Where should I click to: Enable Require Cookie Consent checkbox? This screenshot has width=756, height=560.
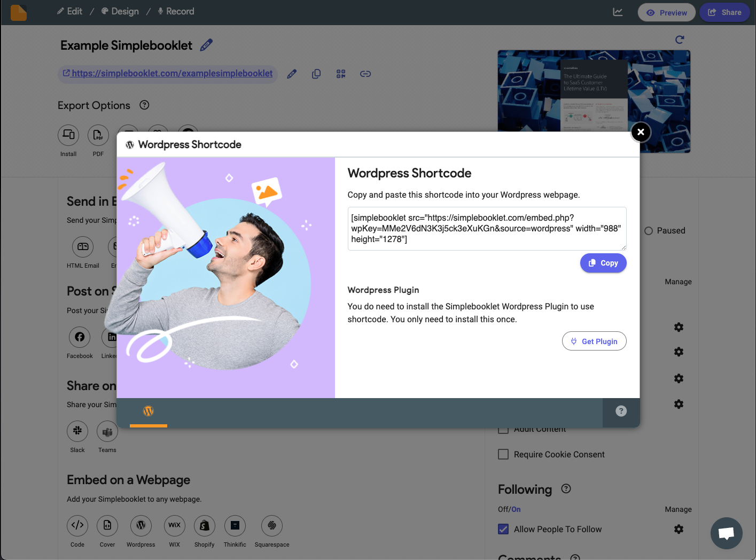point(503,454)
